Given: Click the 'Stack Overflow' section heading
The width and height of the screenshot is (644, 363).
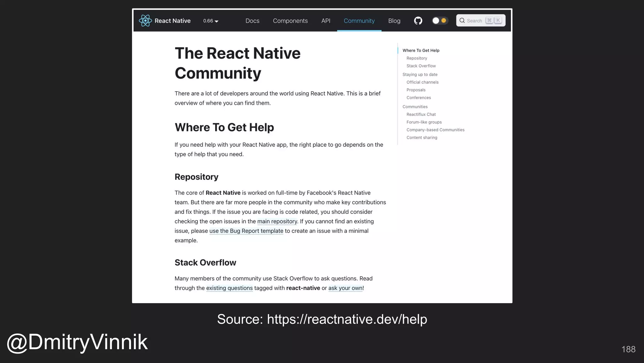Looking at the screenshot, I should [205, 263].
